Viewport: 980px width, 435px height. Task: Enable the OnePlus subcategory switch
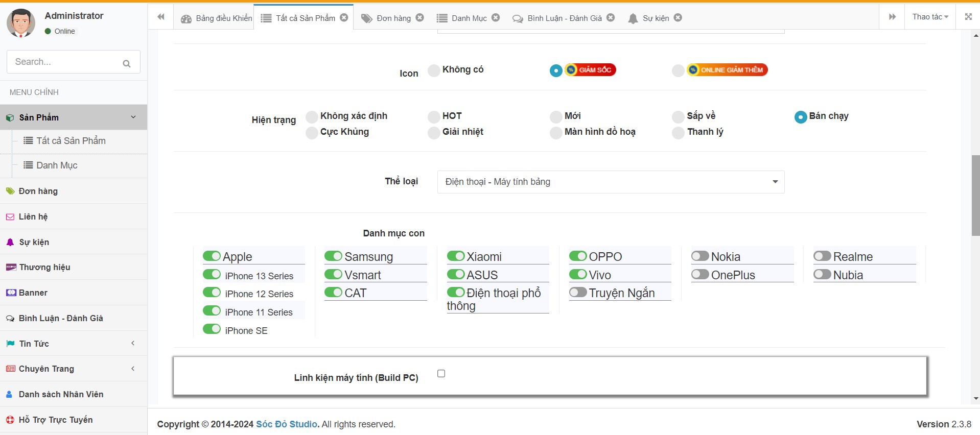coord(700,274)
